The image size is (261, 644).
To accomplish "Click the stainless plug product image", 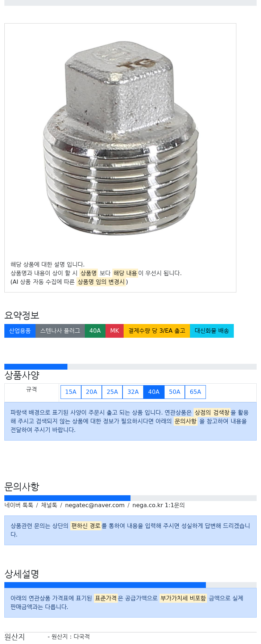I will 121,139.
